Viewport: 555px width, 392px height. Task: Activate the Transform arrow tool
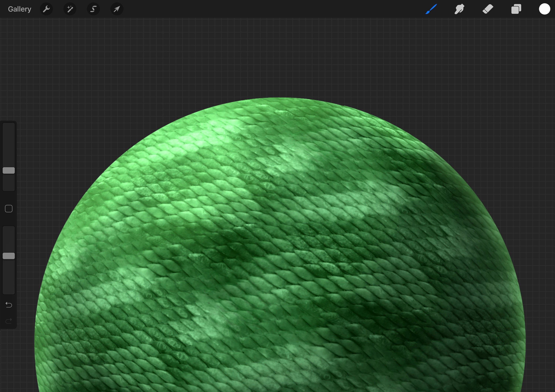[x=117, y=9]
